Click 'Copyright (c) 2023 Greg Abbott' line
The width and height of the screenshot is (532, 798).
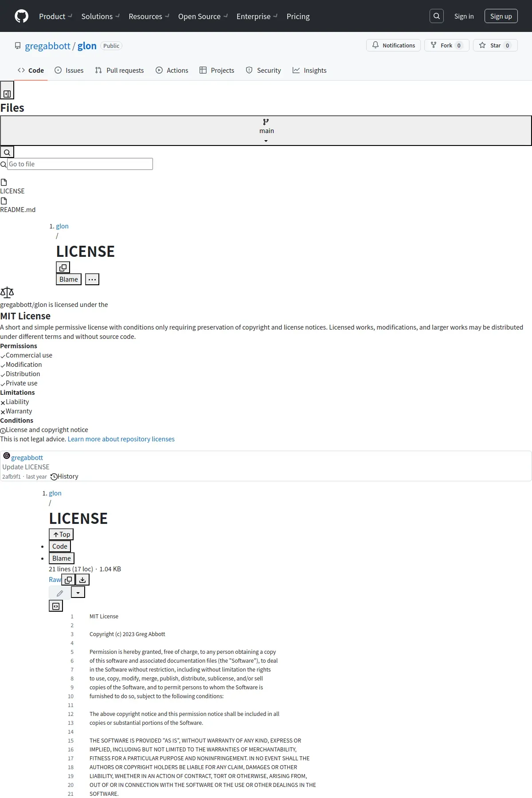coord(127,634)
